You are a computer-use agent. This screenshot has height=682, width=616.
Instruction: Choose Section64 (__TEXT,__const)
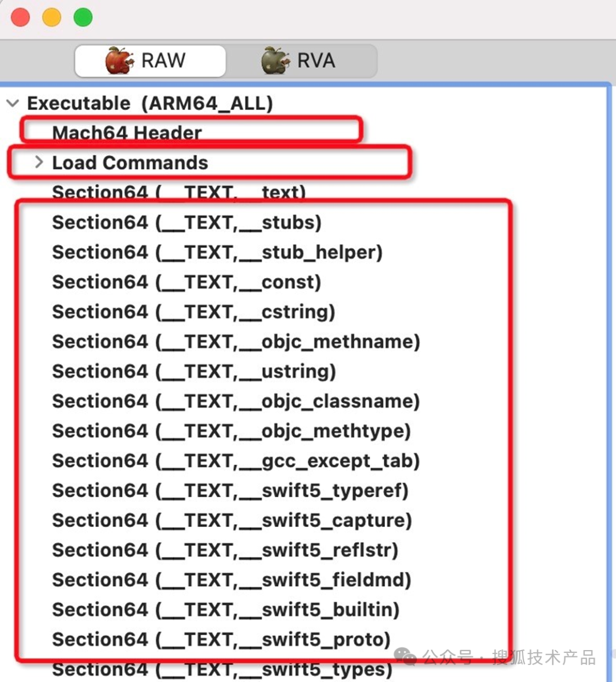[187, 282]
